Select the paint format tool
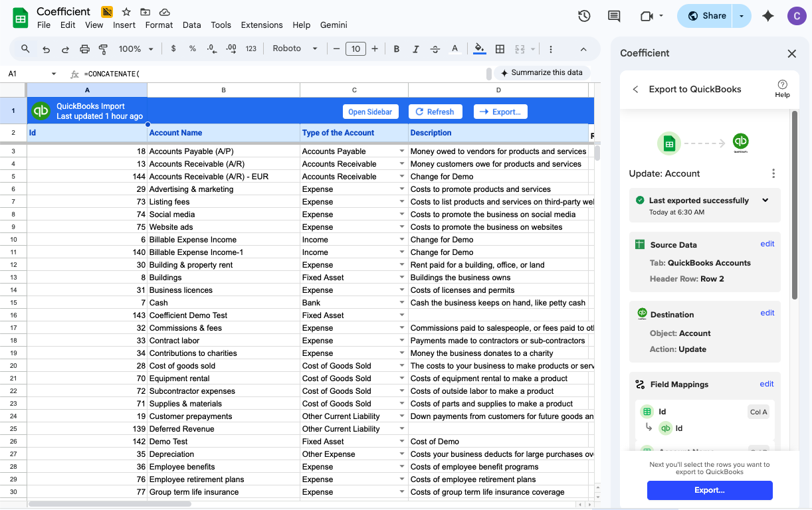This screenshot has height=510, width=812. point(103,49)
